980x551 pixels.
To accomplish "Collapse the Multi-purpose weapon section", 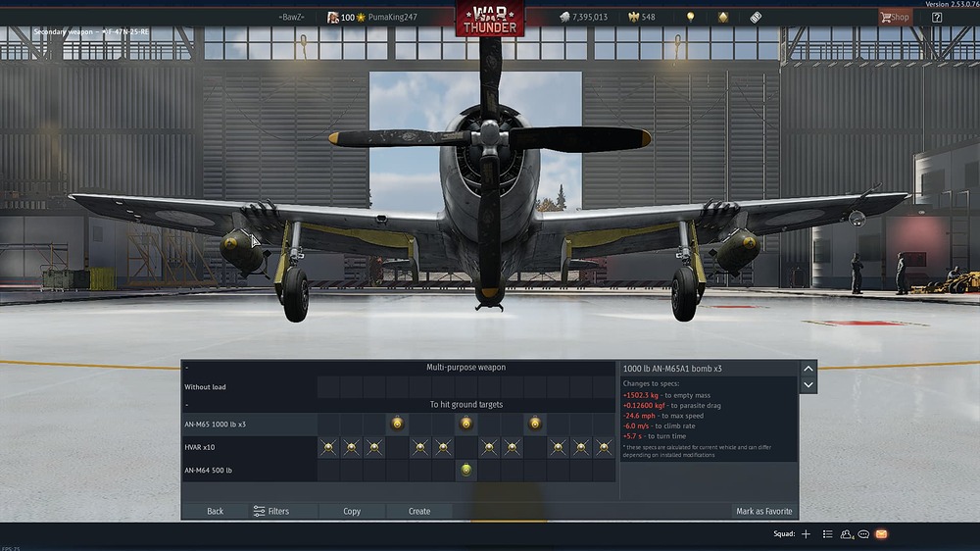I will coord(186,367).
